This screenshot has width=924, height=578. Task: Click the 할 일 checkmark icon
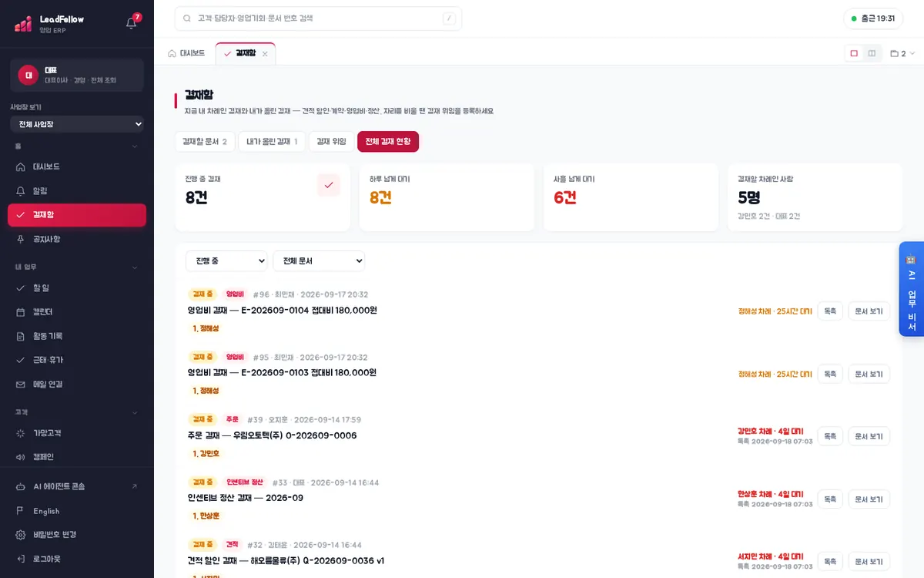point(21,287)
